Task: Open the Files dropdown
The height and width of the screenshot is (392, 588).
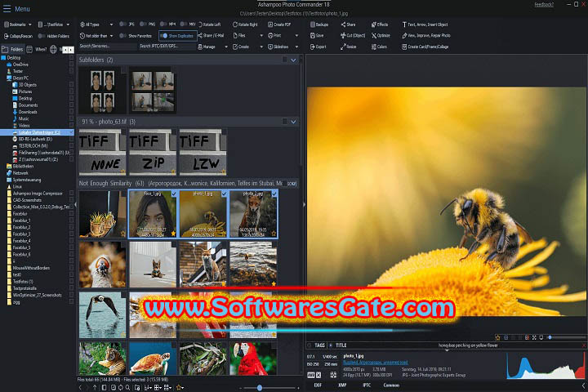Action: [x=248, y=35]
